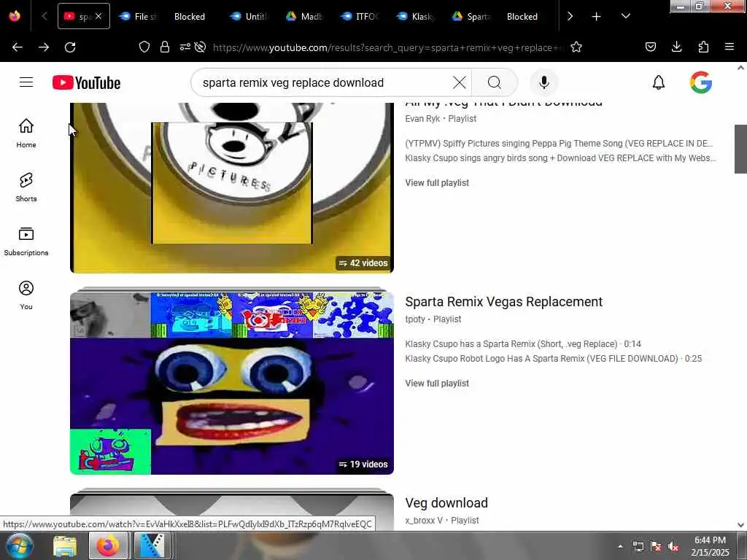Viewport: 747px width, 560px height.
Task: View full playlist by tpoty
Action: point(437,384)
